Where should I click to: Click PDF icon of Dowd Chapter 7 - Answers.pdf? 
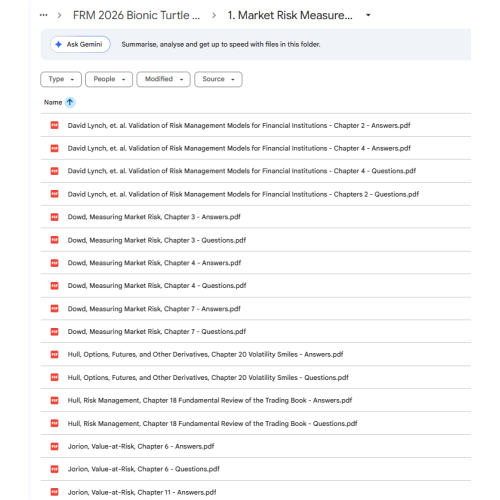click(55, 309)
